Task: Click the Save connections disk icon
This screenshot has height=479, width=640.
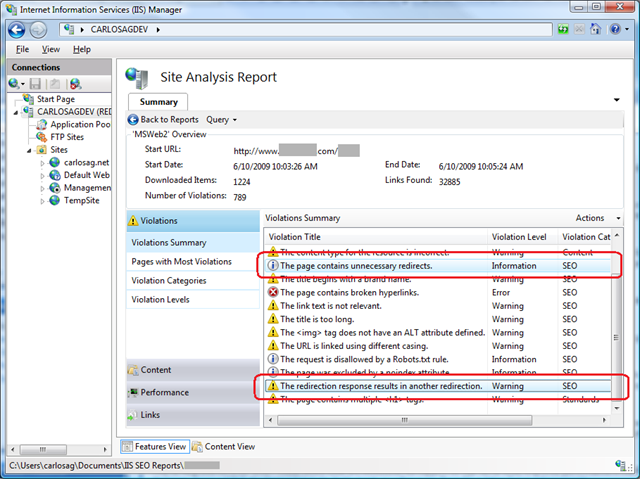Action: [35, 84]
